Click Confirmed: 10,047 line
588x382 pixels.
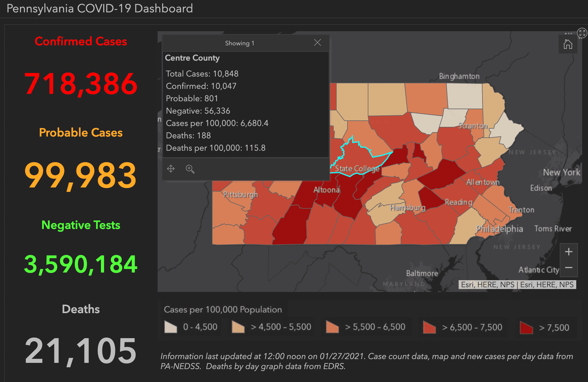[201, 86]
